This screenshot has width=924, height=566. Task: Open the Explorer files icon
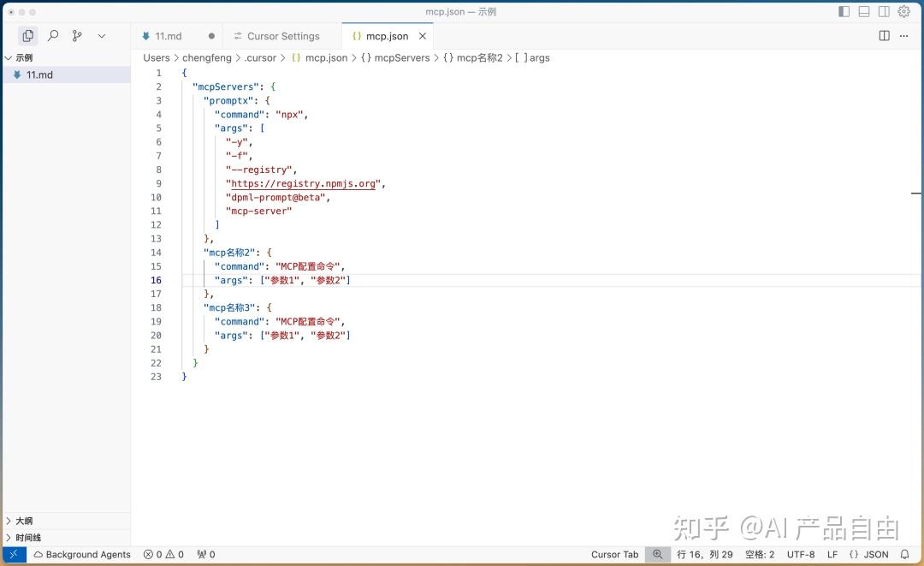click(27, 36)
